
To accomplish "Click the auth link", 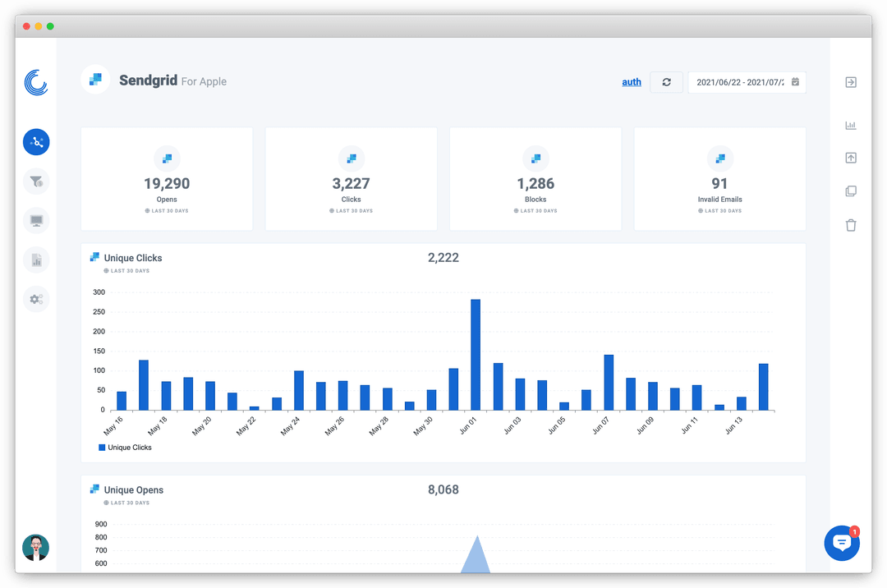I will coord(632,82).
